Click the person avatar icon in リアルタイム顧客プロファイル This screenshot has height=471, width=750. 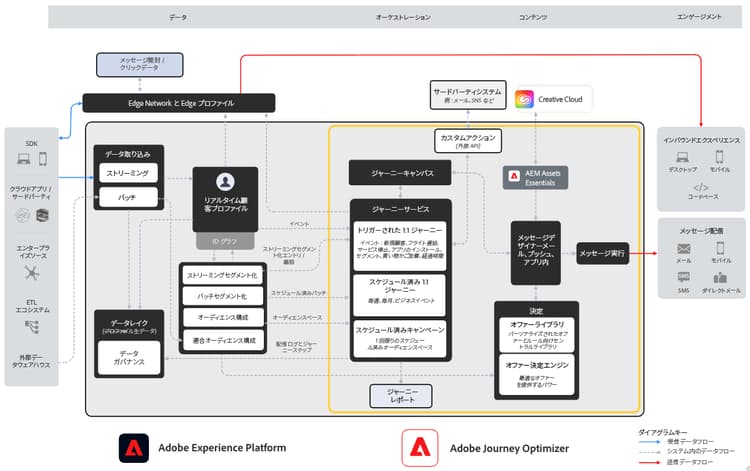[x=225, y=182]
